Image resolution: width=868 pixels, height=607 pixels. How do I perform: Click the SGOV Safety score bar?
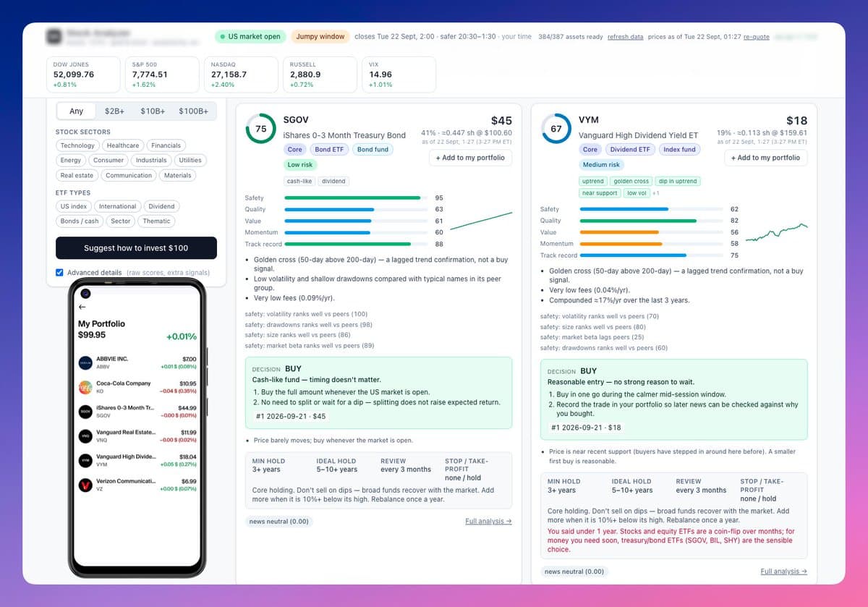[x=354, y=198]
